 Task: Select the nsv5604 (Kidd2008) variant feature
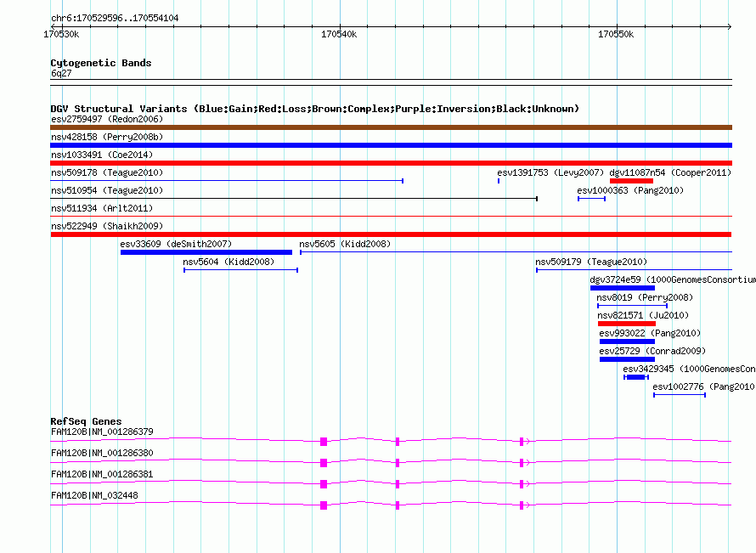point(240,270)
